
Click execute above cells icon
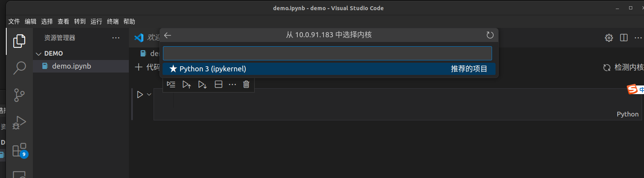(186, 84)
